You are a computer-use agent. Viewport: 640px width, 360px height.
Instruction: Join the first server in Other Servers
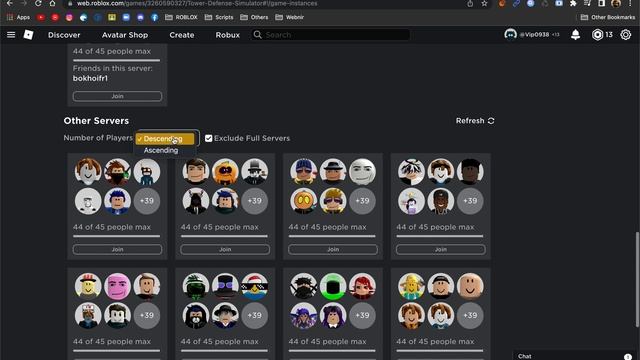coord(117,249)
